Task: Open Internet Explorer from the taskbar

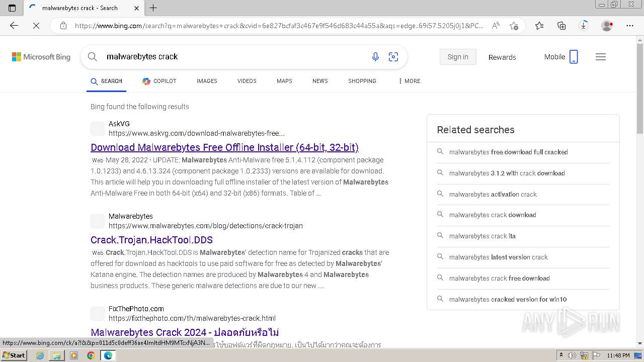Action: pyautogui.click(x=40, y=355)
